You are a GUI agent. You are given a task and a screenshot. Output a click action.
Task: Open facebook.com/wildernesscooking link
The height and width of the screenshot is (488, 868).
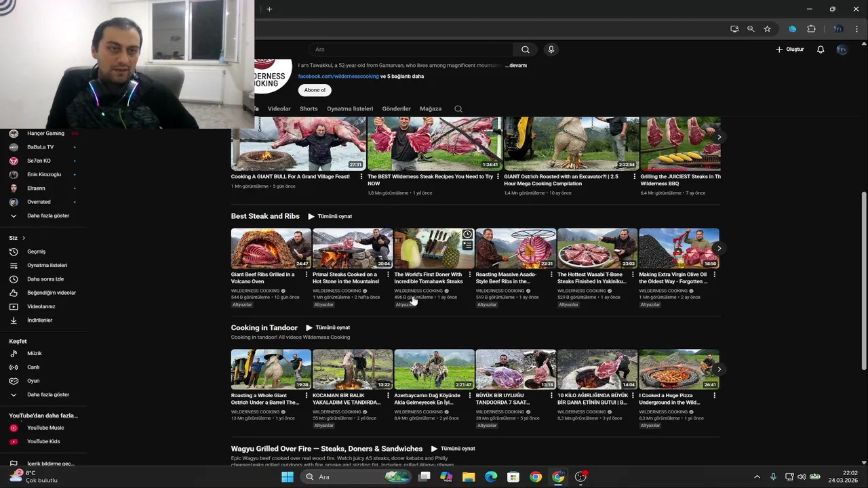[x=338, y=77]
